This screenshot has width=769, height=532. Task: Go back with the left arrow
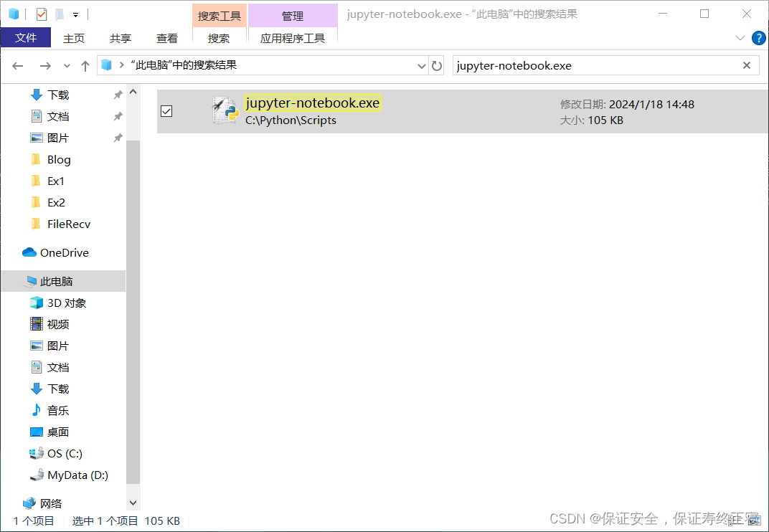click(18, 66)
